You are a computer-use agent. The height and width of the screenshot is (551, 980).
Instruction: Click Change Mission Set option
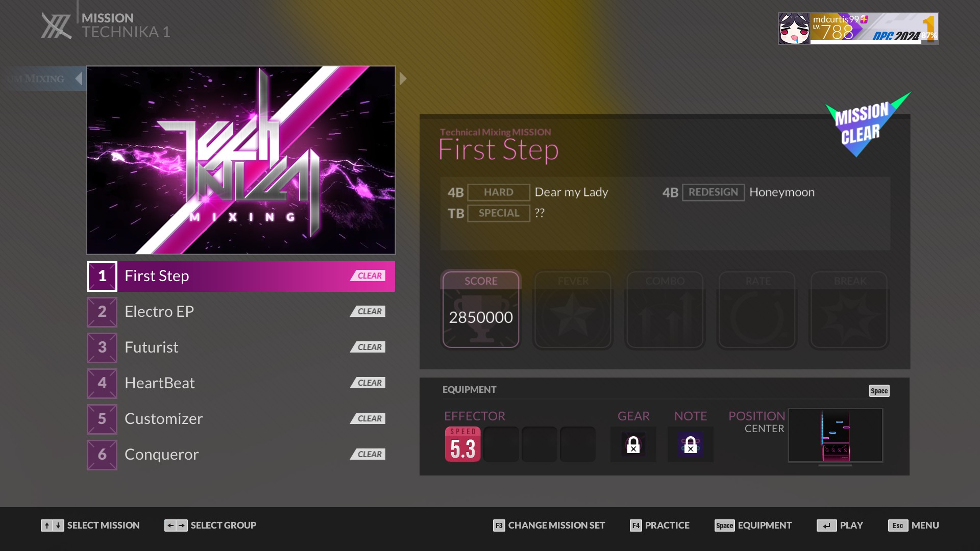(549, 525)
